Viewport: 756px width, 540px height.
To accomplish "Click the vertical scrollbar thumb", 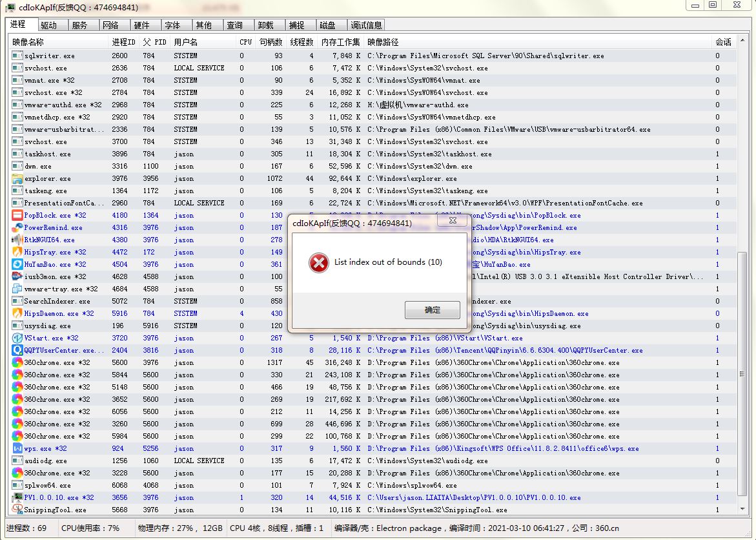I will [x=742, y=374].
